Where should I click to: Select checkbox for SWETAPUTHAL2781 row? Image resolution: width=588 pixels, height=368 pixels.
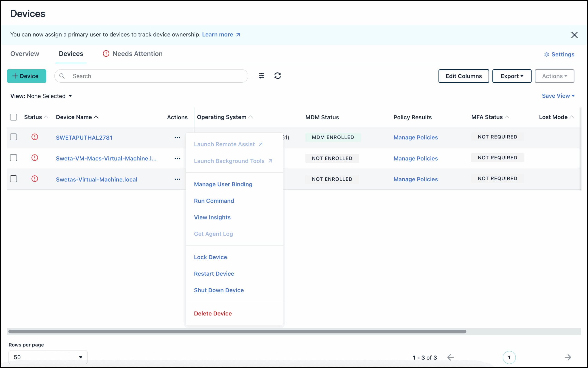pos(14,137)
